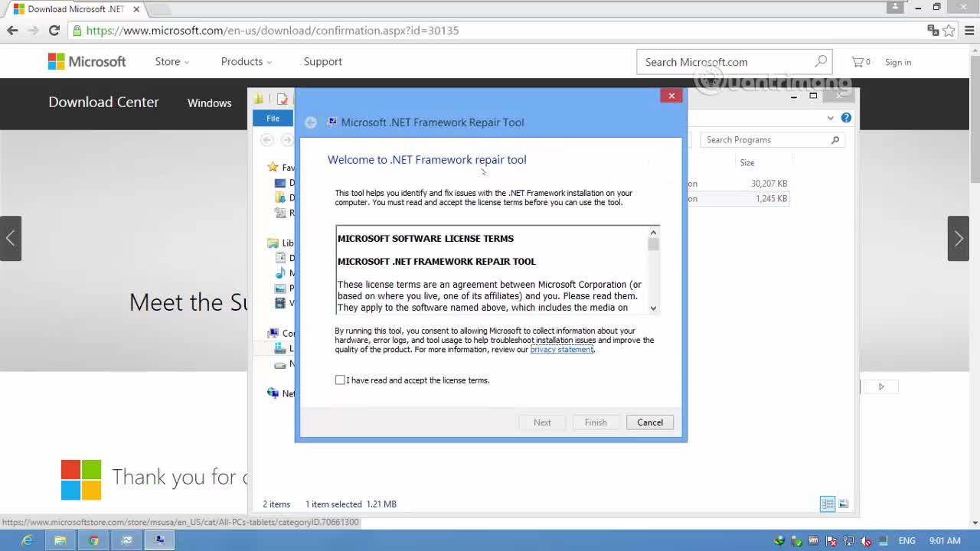Open Internet Explorer from taskbar
Screen dimensions: 980x551
[x=27, y=540]
